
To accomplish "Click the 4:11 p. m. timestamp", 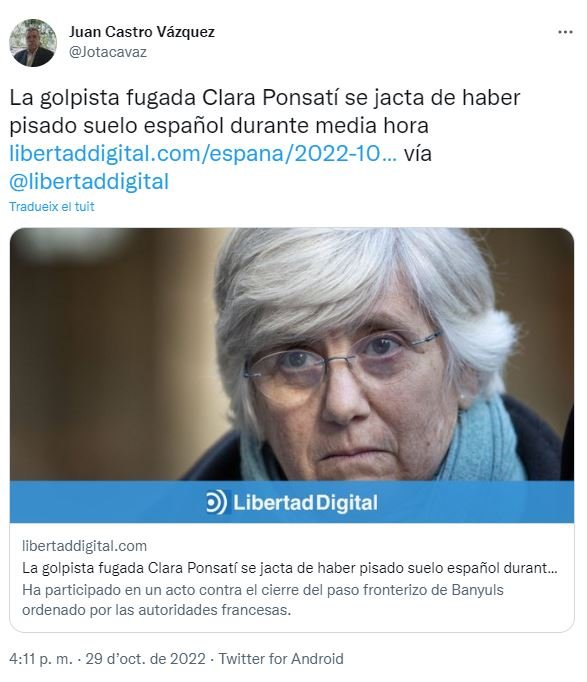I will (x=41, y=659).
